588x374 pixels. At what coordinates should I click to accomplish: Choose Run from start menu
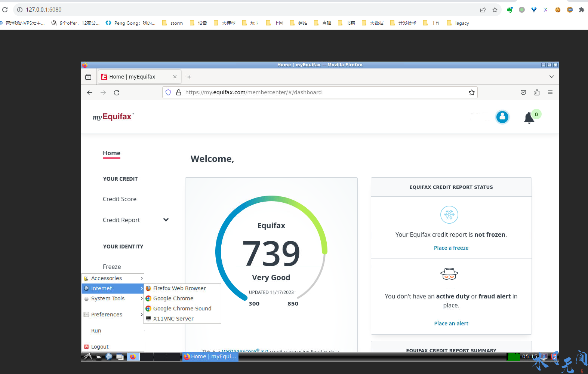tap(113, 331)
